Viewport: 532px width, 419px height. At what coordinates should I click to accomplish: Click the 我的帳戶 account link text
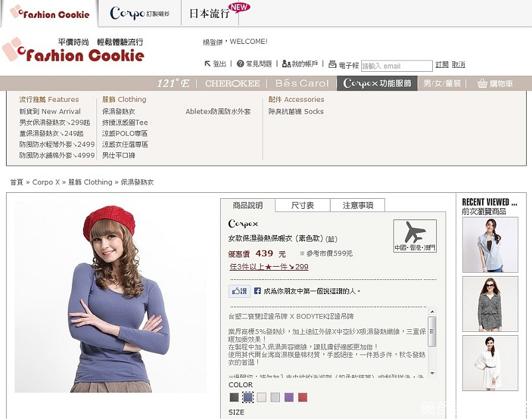pos(305,64)
